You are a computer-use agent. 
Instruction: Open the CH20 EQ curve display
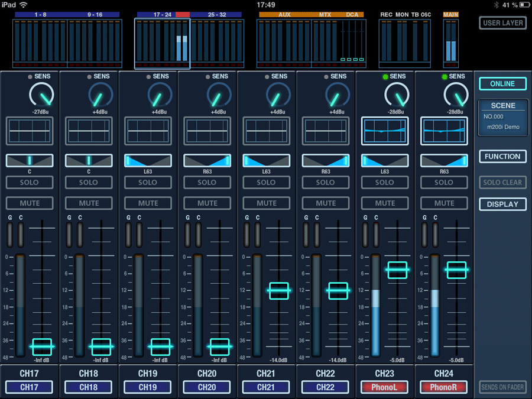click(x=207, y=131)
